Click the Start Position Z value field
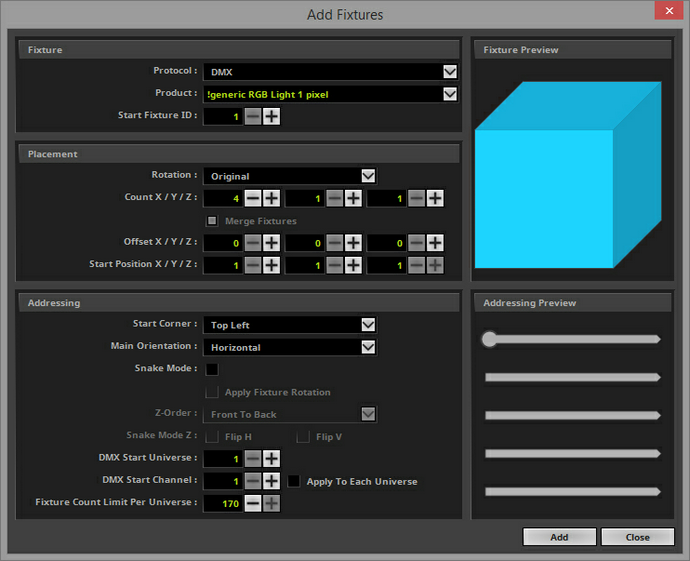690x561 pixels. [x=387, y=265]
